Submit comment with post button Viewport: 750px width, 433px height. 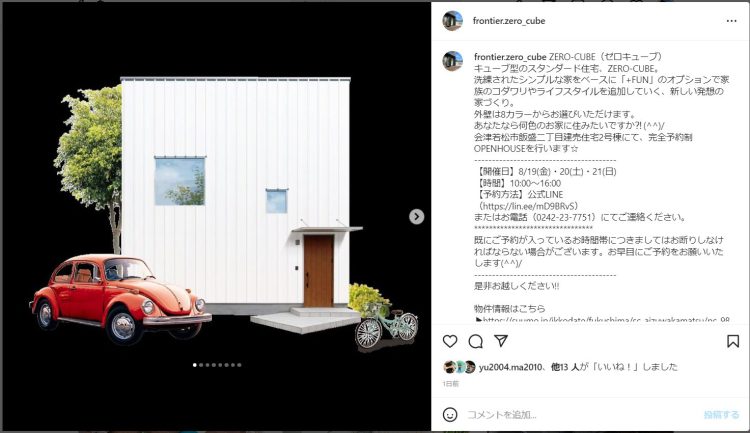721,415
